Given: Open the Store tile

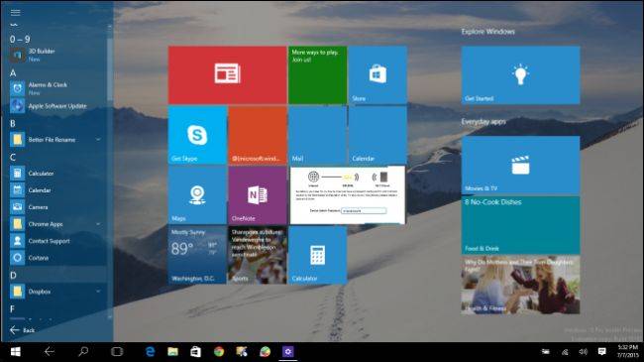Looking at the screenshot, I should pyautogui.click(x=377, y=74).
